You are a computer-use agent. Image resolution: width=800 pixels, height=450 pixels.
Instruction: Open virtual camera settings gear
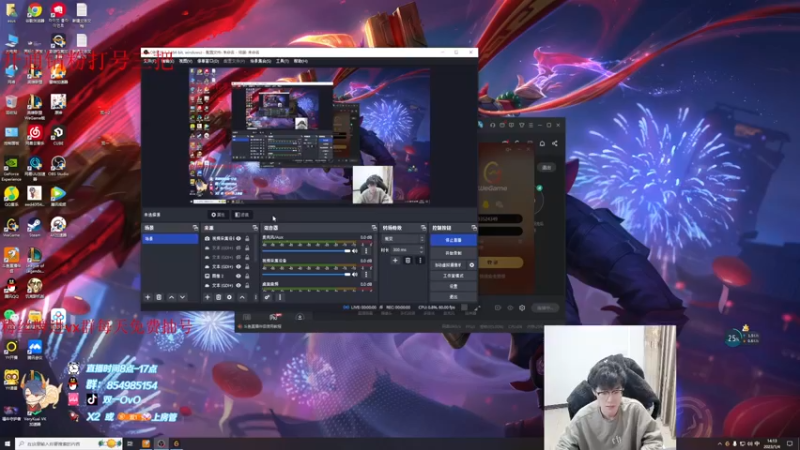click(x=471, y=265)
